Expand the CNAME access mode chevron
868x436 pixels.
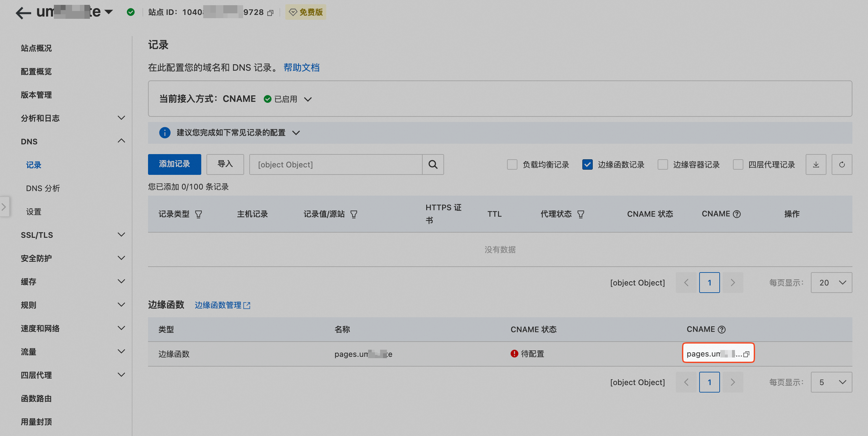point(308,99)
